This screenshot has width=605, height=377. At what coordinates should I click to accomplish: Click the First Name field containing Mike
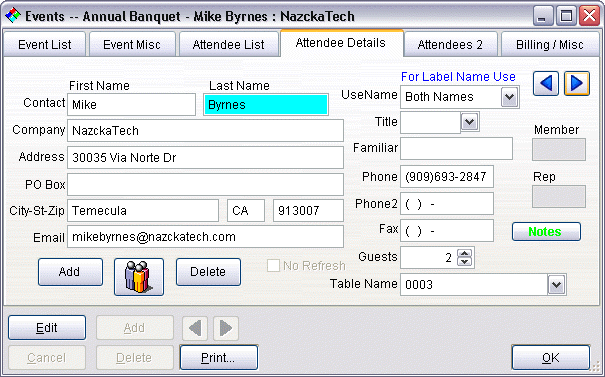pyautogui.click(x=132, y=104)
